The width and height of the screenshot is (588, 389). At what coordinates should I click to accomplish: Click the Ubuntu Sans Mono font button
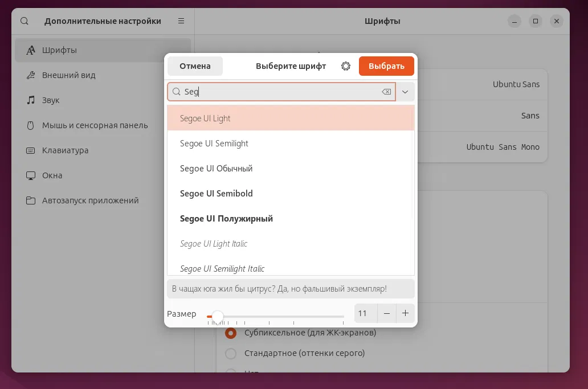click(x=503, y=147)
